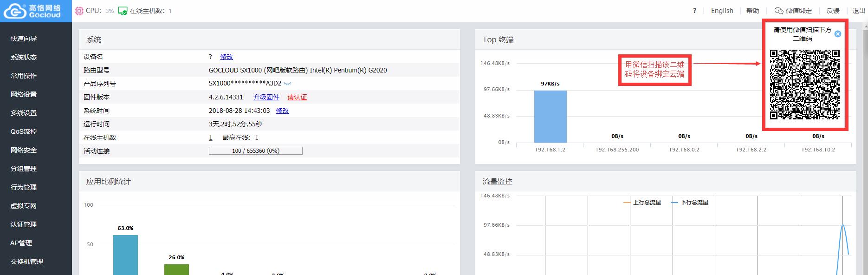Click the WeChat icon beside 微信绑定
The height and width of the screenshot is (275, 868).
click(x=779, y=11)
